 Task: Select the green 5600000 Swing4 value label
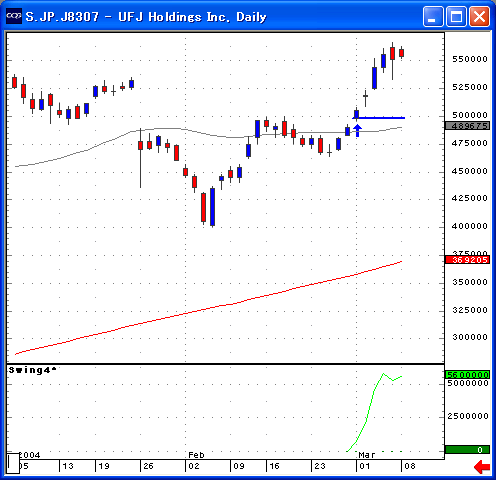click(467, 375)
